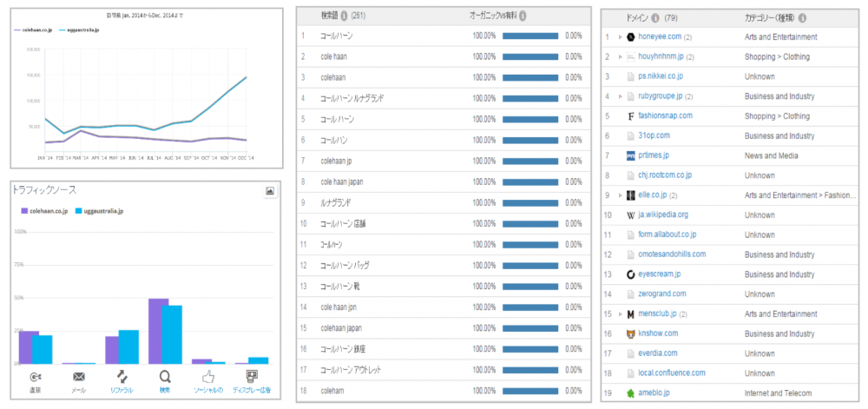Viewport: 868px width, 409px height.
Task: Click the ameblo.jp green favicon
Action: 630,393
